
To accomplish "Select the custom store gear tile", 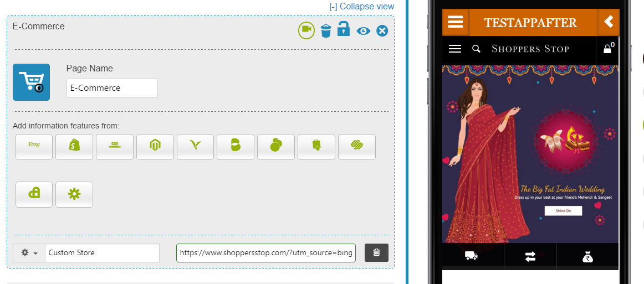I will (74, 194).
